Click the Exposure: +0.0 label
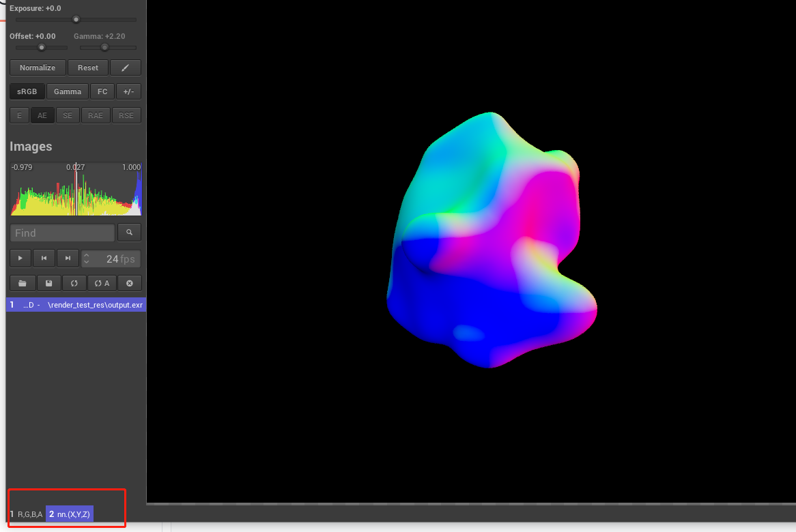The width and height of the screenshot is (796, 532). 35,8
